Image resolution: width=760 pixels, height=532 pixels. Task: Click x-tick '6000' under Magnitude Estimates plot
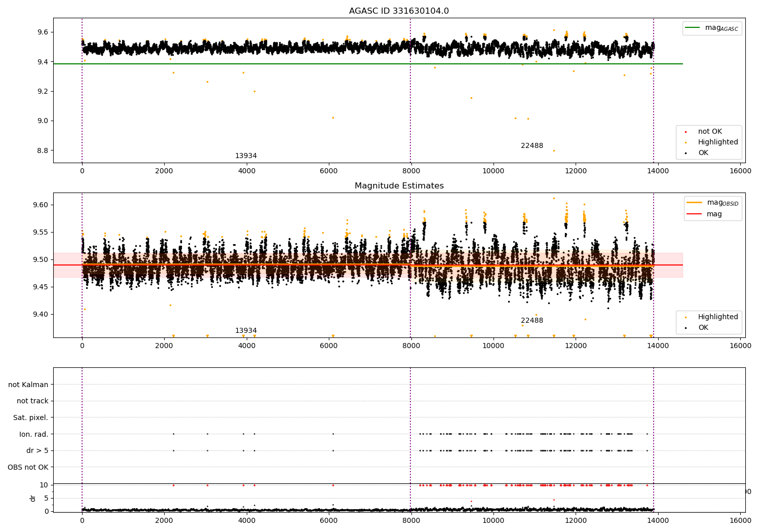[329, 346]
